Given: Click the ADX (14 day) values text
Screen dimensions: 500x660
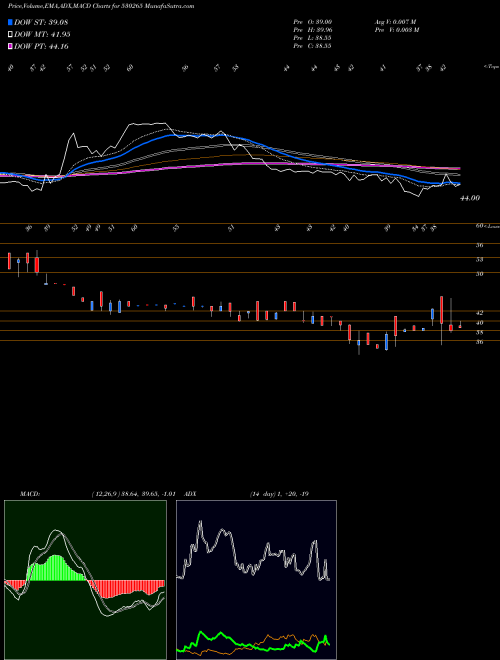Looking at the screenshot, I should [279, 494].
